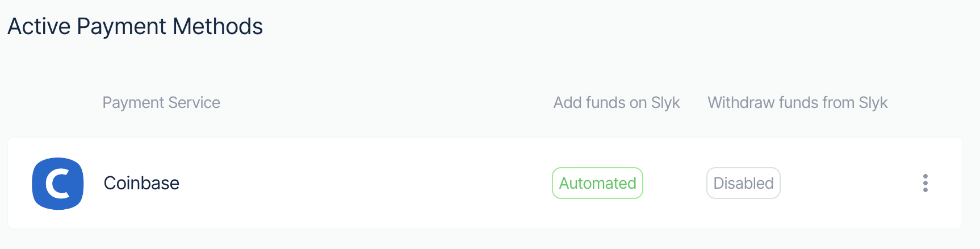Click the Coinbase logo icon
Viewport: 980px width, 249px height.
(58, 183)
